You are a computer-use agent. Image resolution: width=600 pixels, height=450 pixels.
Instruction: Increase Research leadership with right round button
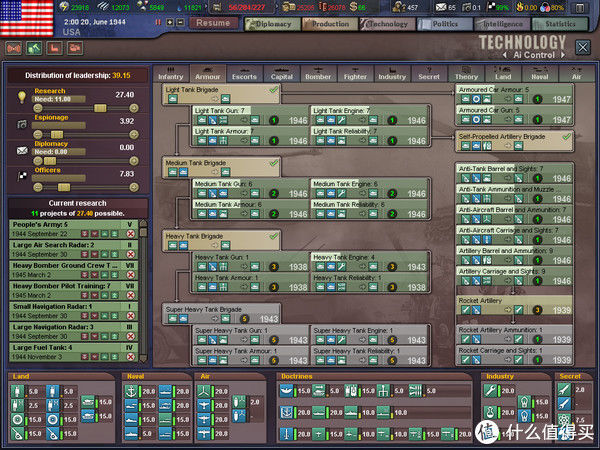(x=134, y=108)
